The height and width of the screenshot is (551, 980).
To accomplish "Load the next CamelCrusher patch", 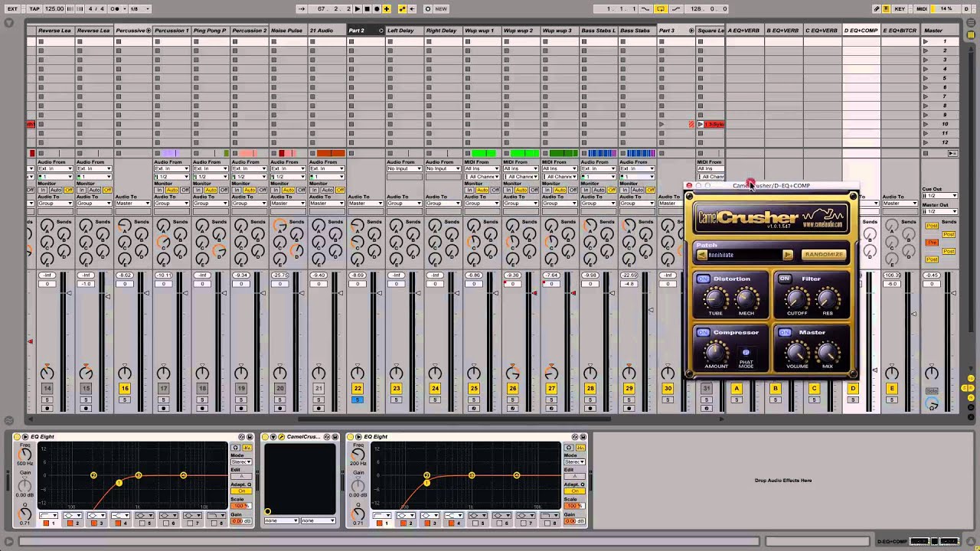I will pos(788,255).
